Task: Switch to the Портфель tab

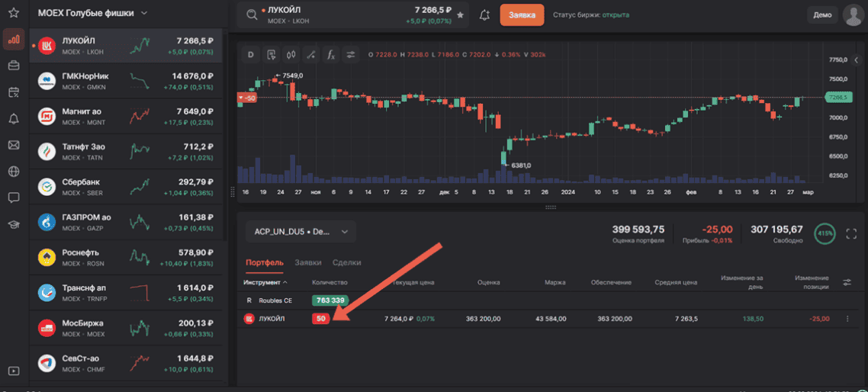Action: pos(265,262)
